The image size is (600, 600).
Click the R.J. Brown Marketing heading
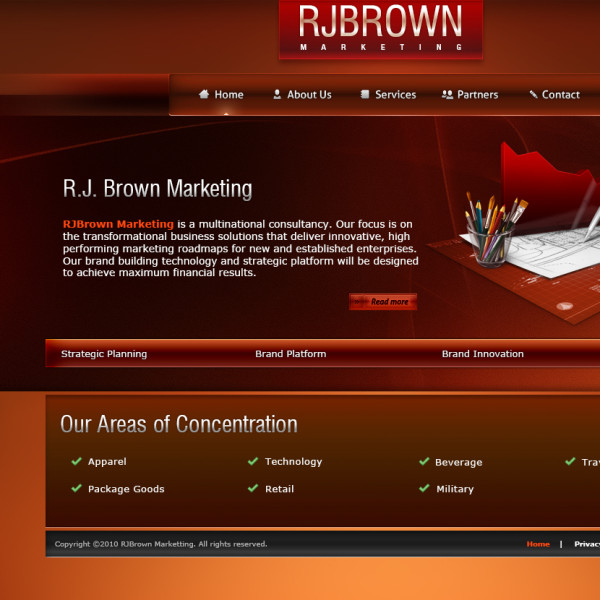point(158,189)
